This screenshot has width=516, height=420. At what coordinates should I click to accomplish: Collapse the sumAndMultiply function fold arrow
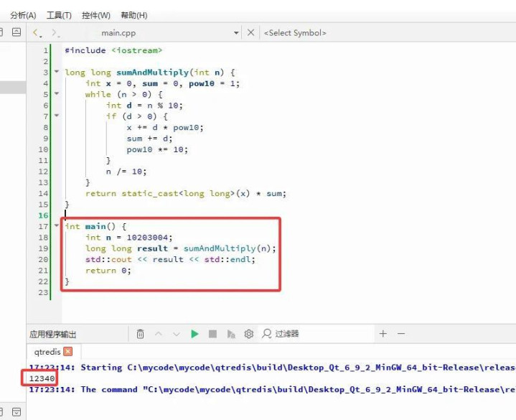[56, 73]
